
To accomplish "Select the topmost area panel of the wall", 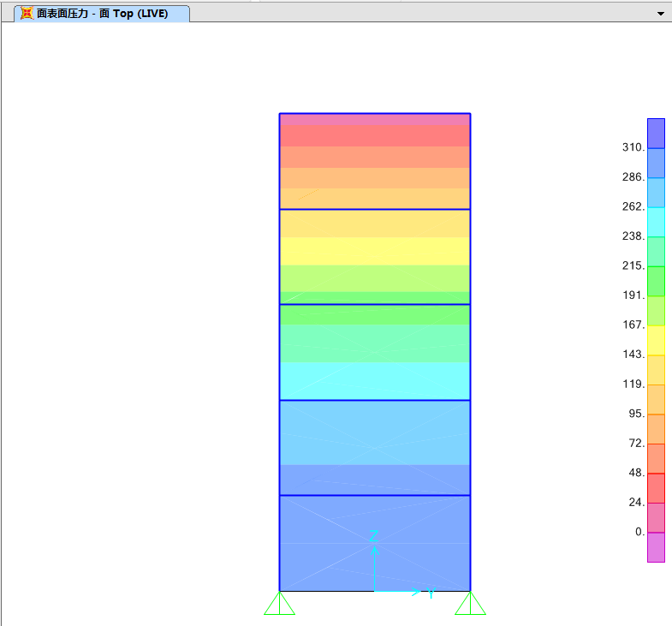I will pyautogui.click(x=375, y=161).
